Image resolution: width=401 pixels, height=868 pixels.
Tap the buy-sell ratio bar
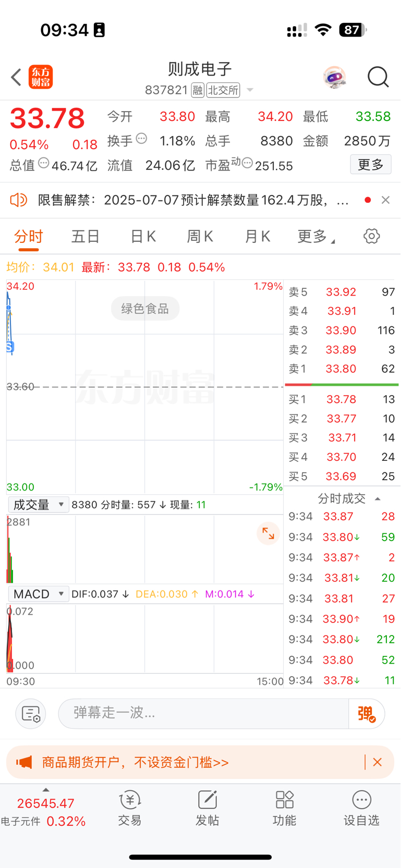(342, 385)
